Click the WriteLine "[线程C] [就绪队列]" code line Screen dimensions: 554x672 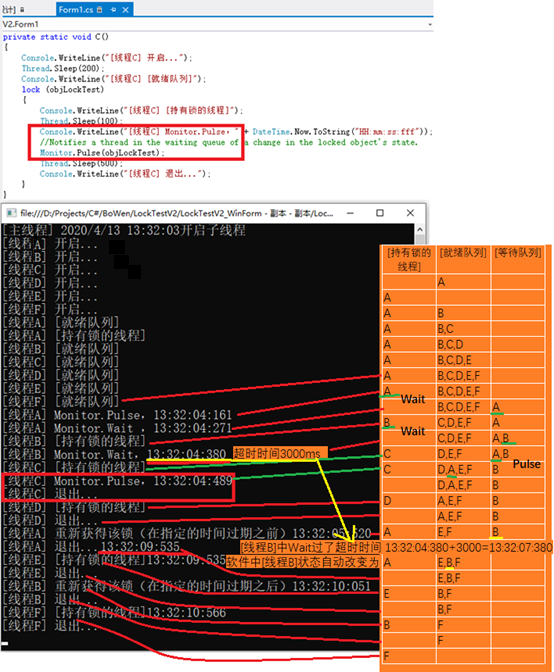click(x=114, y=79)
